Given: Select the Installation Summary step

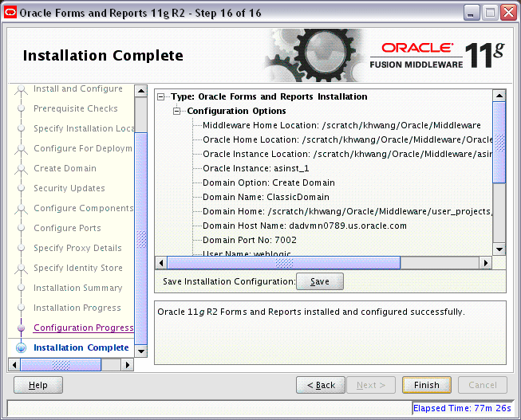Looking at the screenshot, I should [x=78, y=288].
